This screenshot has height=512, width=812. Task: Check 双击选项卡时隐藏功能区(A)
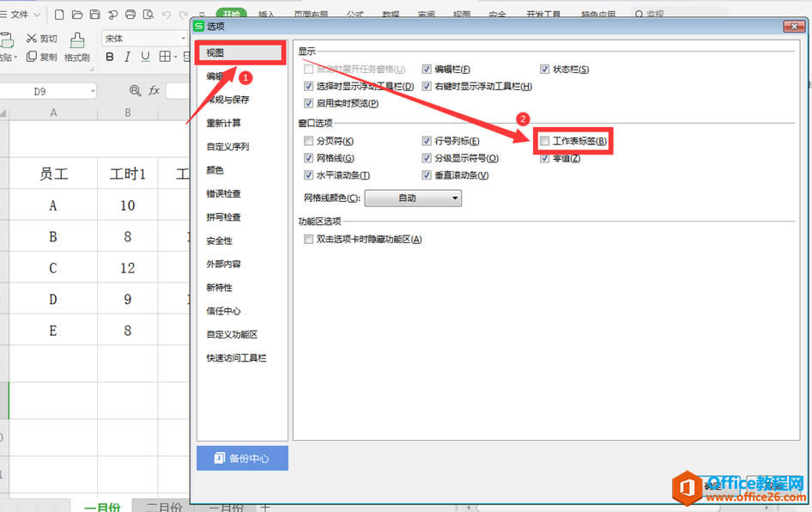coord(309,239)
